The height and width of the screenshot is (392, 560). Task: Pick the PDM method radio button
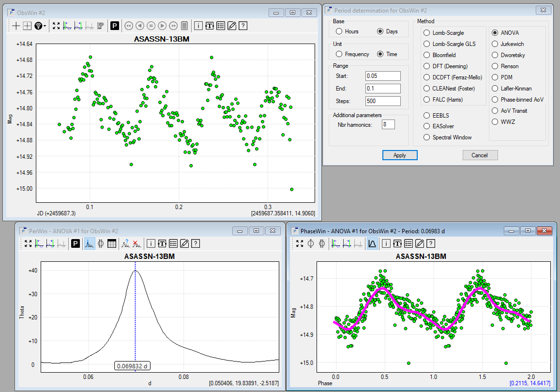(495, 77)
